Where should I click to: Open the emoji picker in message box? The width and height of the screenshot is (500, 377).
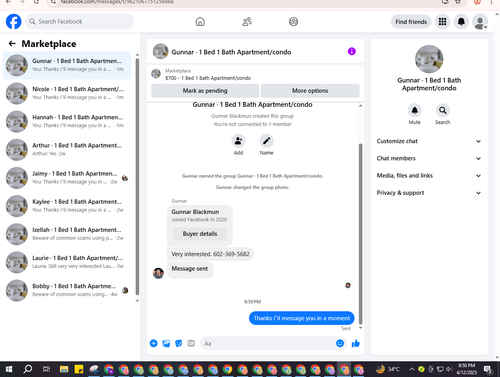pos(340,343)
